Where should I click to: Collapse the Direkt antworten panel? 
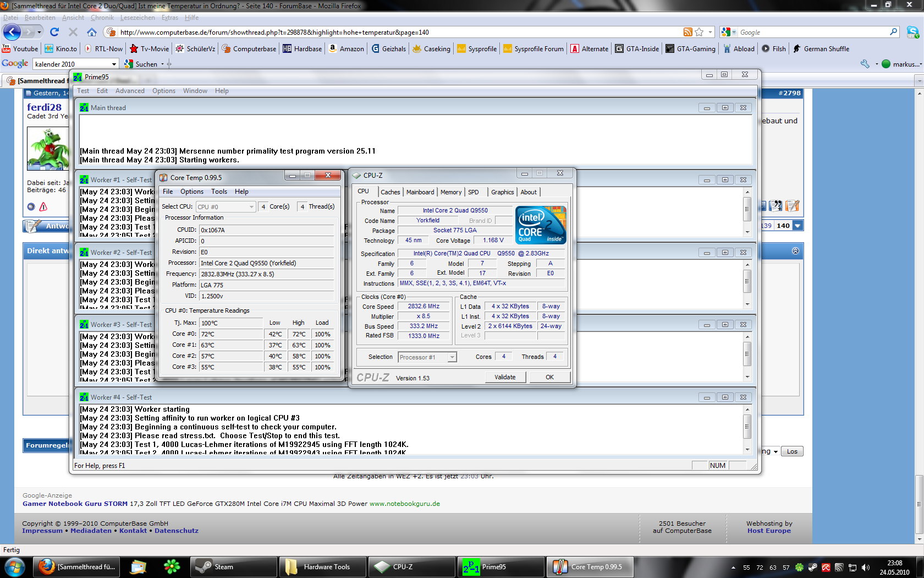coord(795,250)
